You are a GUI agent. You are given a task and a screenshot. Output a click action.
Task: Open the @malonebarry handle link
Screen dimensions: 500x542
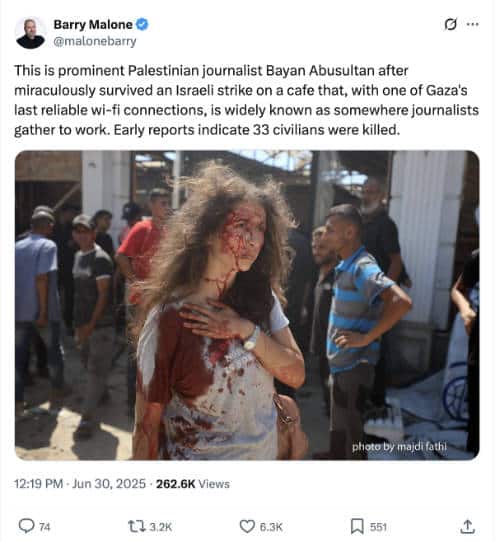tap(95, 41)
